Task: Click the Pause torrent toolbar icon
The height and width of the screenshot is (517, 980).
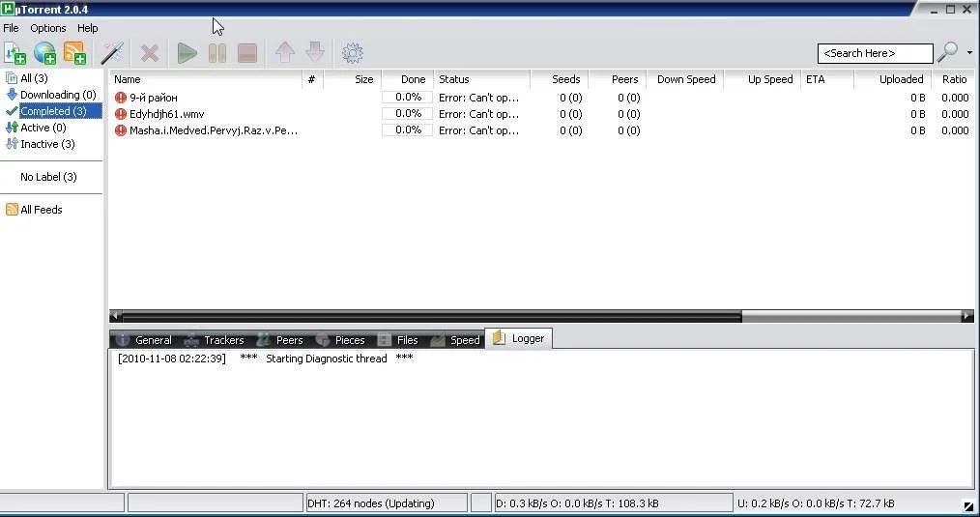Action: click(216, 53)
